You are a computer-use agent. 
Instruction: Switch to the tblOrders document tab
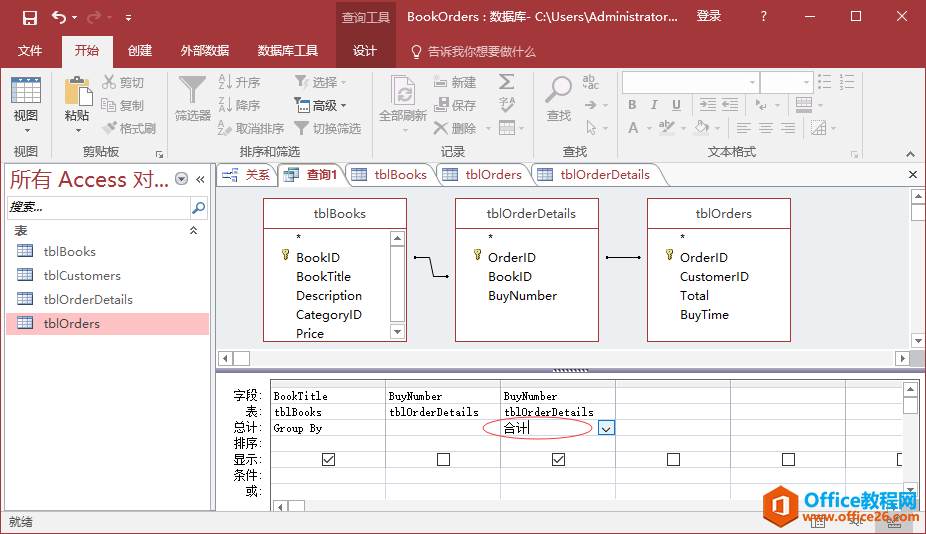tap(483, 174)
